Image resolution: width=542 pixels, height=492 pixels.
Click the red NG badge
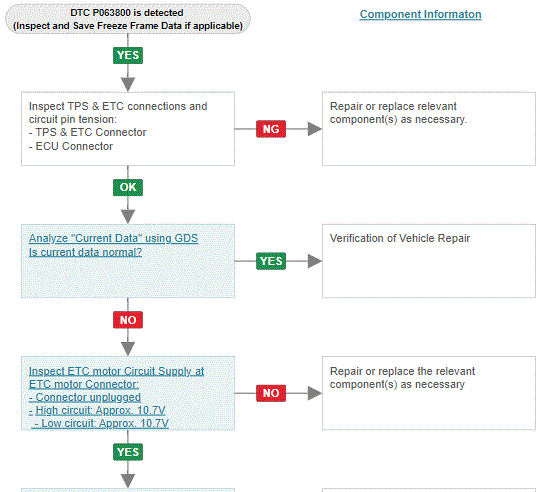(271, 129)
